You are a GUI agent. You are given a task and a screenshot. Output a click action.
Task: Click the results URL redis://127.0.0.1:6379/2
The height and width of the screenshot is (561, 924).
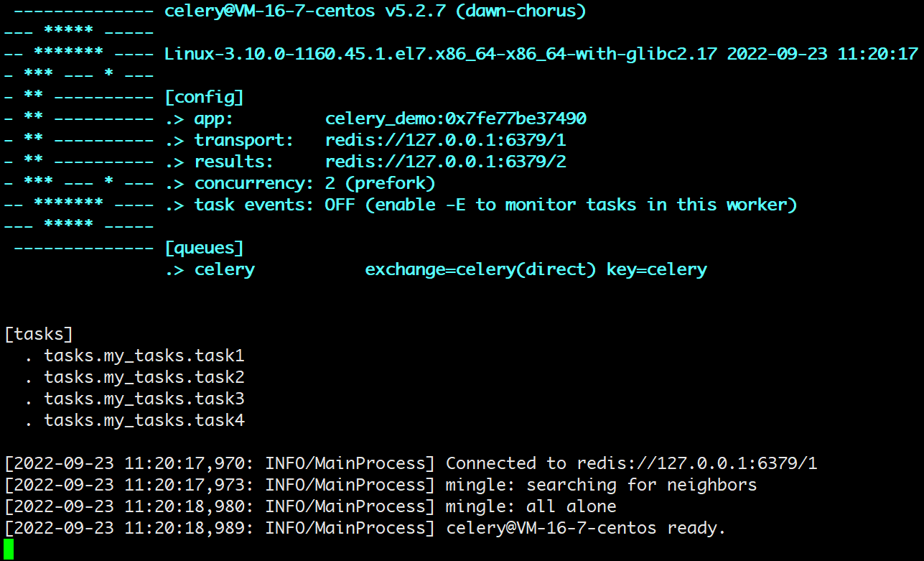coord(446,162)
